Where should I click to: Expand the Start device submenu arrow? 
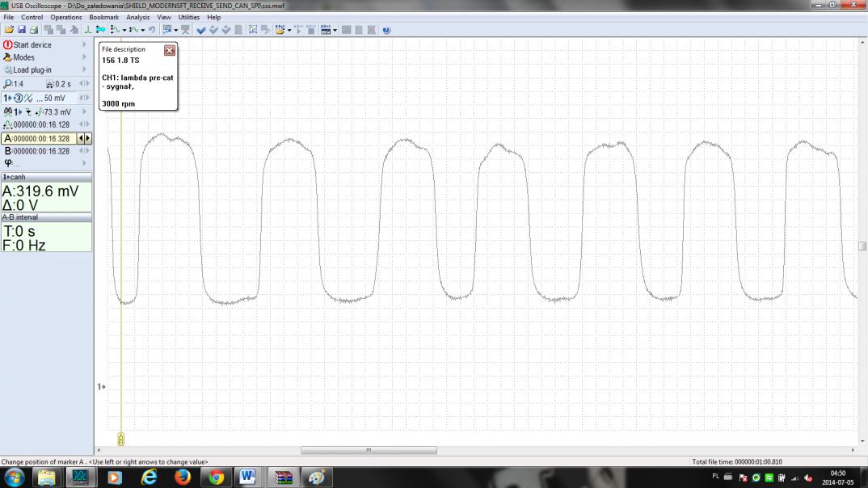click(84, 45)
